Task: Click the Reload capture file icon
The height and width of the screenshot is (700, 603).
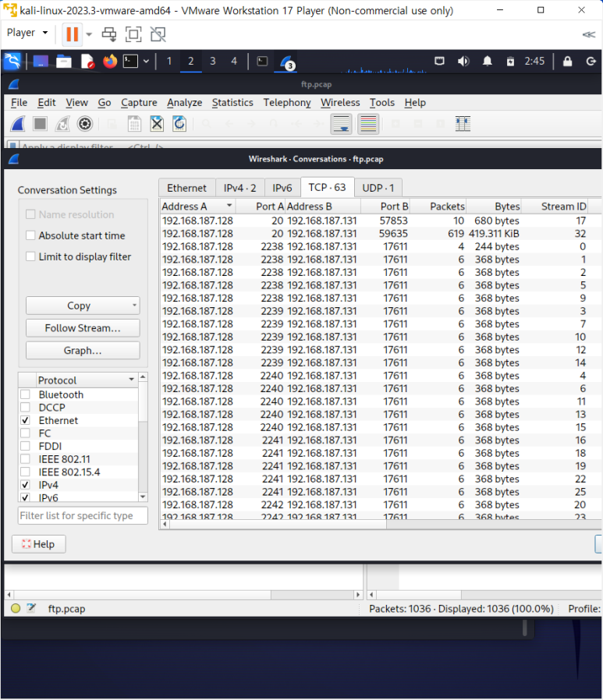Action: pos(179,124)
